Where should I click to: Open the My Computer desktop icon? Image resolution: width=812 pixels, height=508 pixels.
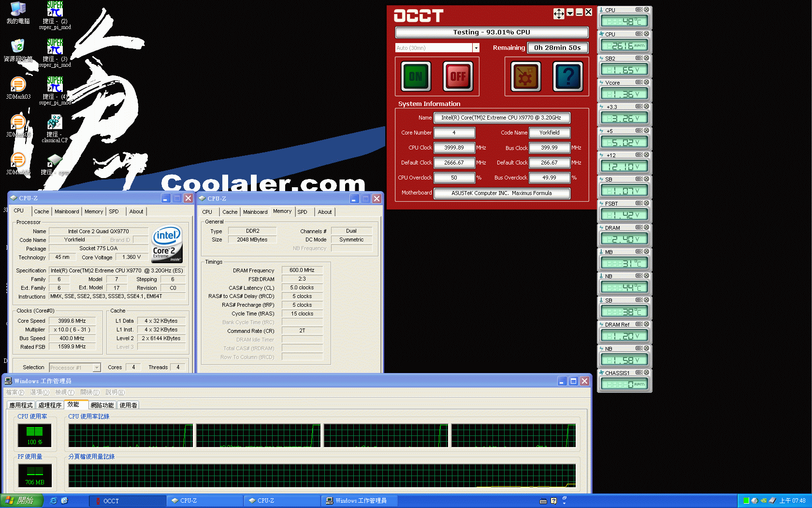point(18,13)
